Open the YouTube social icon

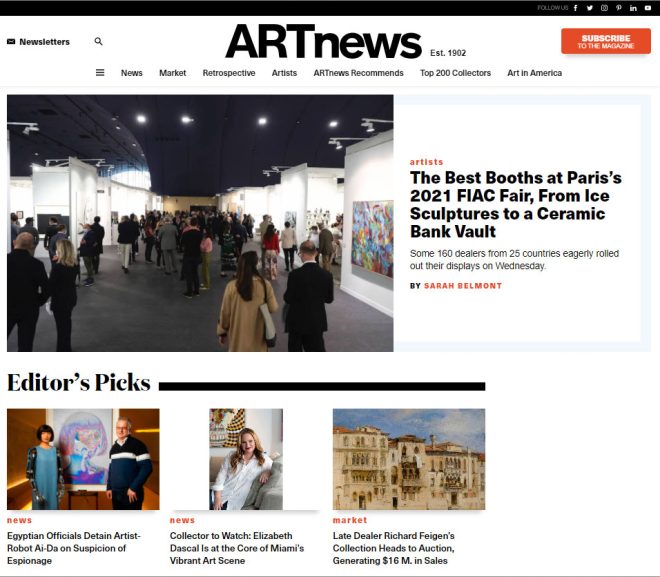[648, 8]
